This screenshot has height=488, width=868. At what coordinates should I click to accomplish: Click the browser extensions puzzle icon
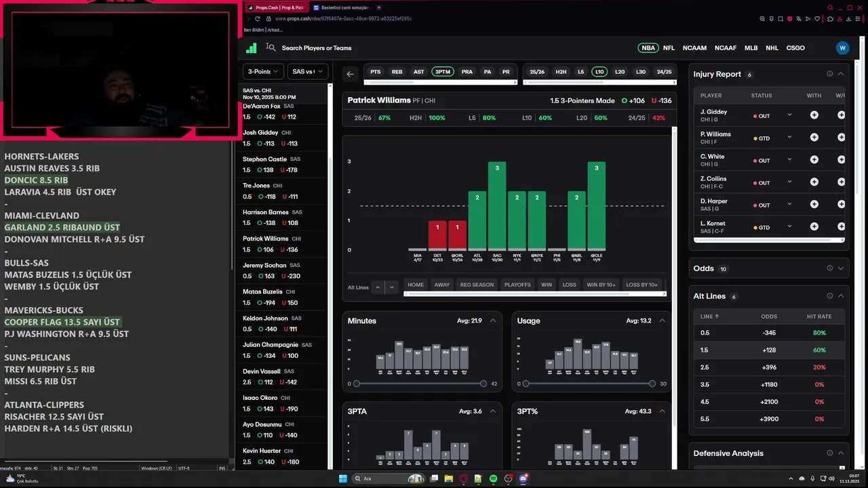830,19
